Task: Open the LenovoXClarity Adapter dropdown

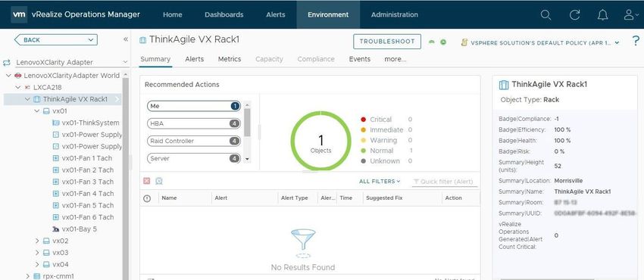Action: (71, 62)
